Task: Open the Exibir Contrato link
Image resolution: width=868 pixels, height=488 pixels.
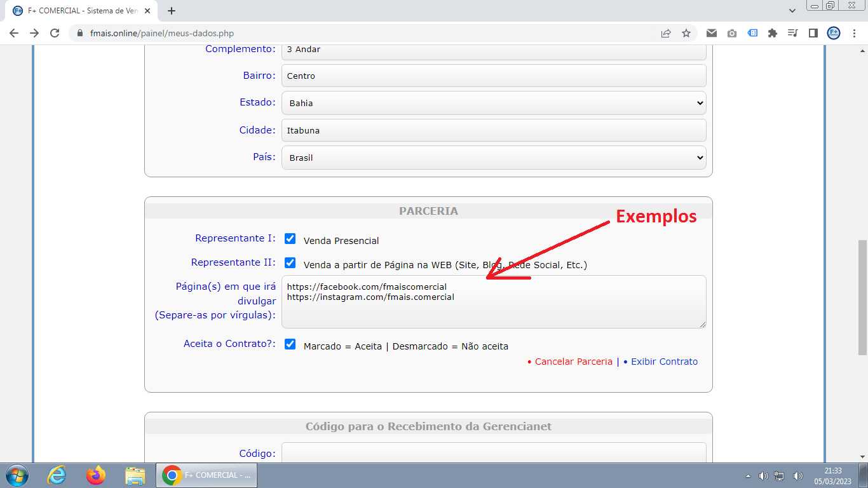Action: point(664,362)
